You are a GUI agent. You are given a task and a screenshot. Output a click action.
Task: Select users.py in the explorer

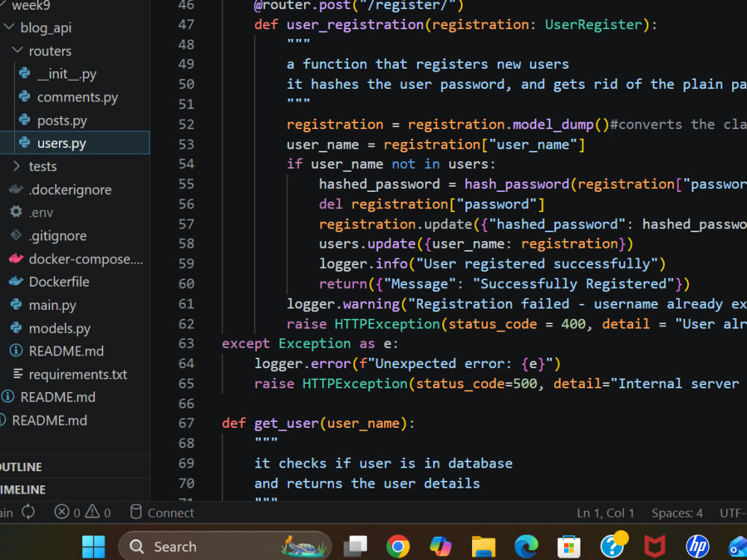coord(75,143)
